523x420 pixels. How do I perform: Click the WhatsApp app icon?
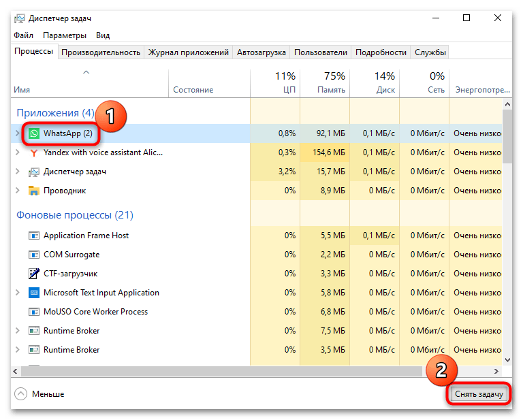click(x=33, y=133)
